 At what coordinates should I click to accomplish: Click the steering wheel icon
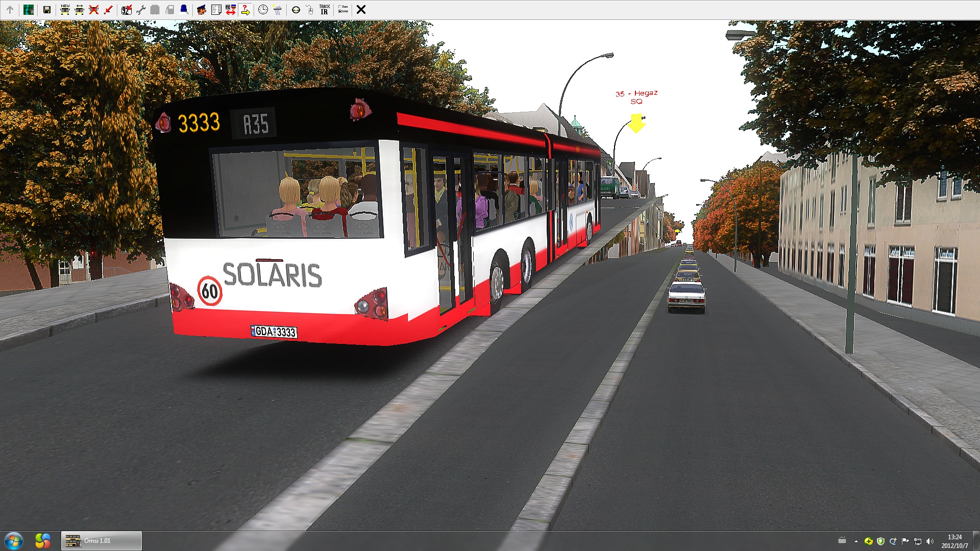[x=296, y=10]
